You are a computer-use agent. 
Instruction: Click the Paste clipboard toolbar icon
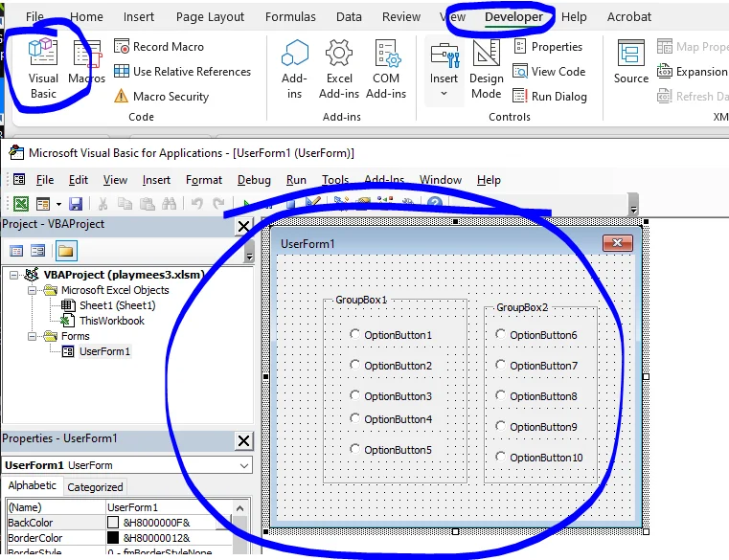(x=147, y=204)
